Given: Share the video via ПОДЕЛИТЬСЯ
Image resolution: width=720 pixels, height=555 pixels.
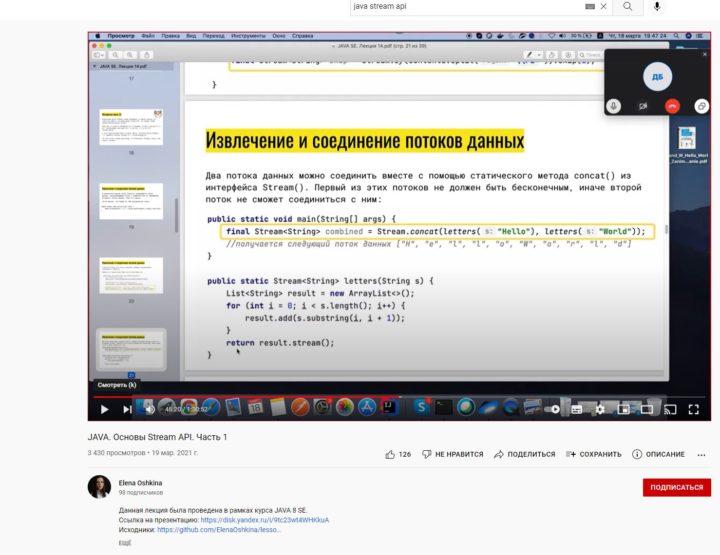Looking at the screenshot, I should click(x=524, y=454).
